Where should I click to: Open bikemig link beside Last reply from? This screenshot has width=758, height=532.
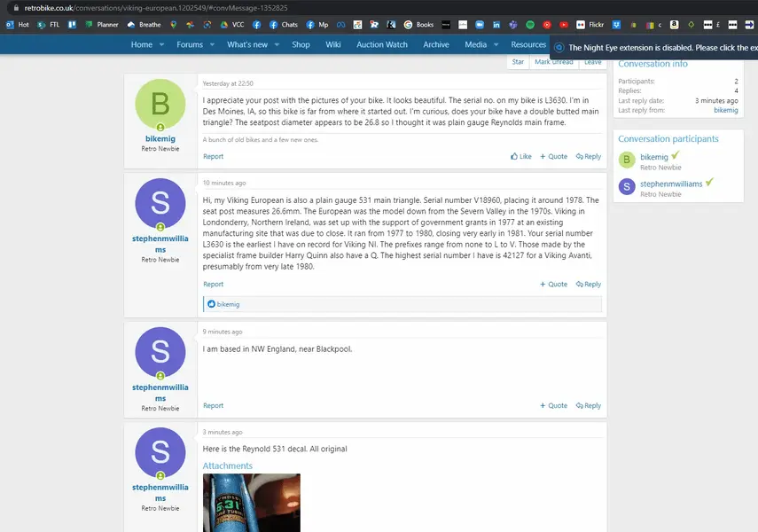click(x=725, y=110)
